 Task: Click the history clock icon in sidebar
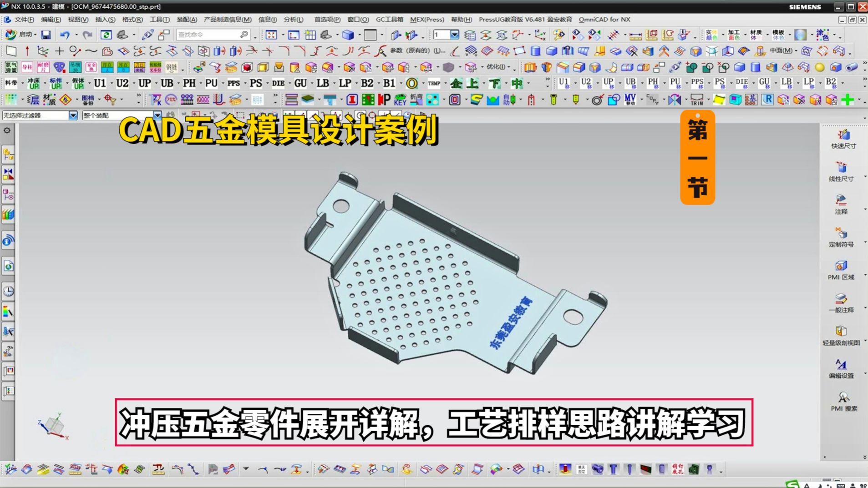8,292
